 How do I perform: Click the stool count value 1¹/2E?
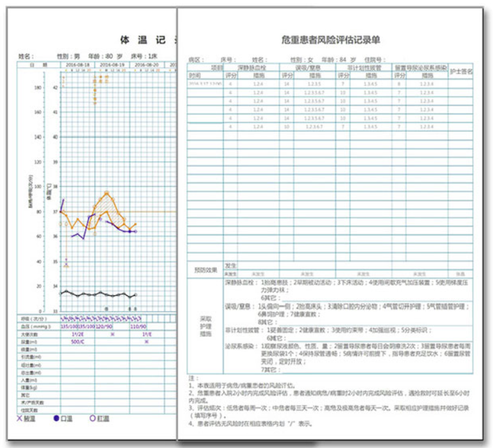[78, 334]
